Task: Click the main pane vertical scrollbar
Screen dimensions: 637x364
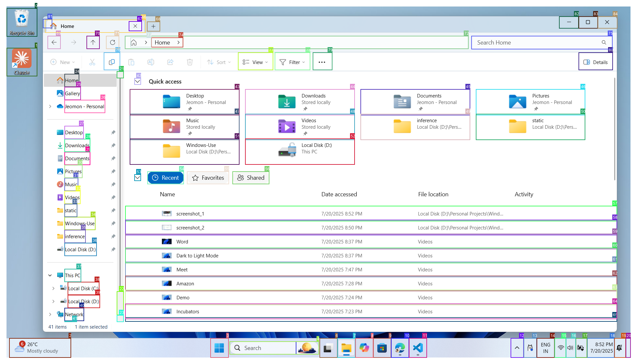Action: 614,130
